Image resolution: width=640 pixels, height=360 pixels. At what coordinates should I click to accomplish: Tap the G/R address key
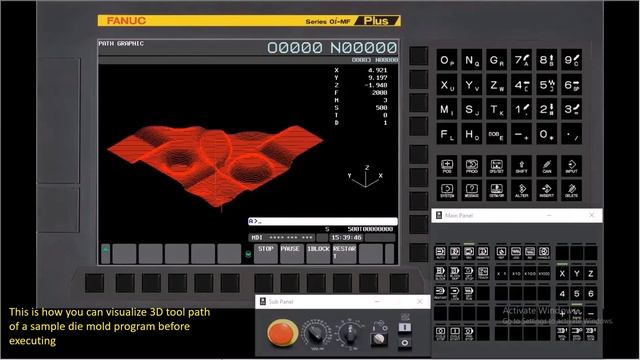497,60
